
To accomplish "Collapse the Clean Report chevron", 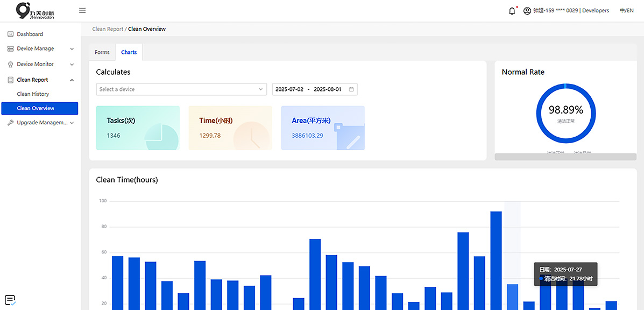I will tap(72, 80).
